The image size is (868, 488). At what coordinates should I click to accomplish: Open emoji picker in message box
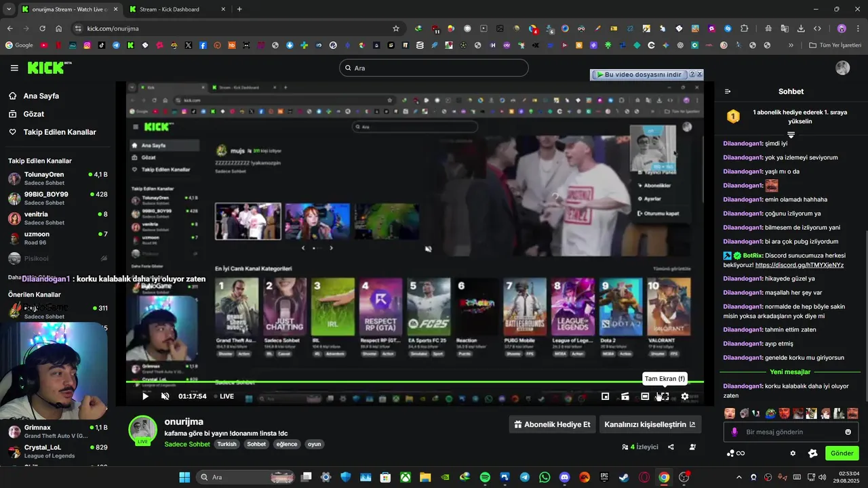(848, 432)
